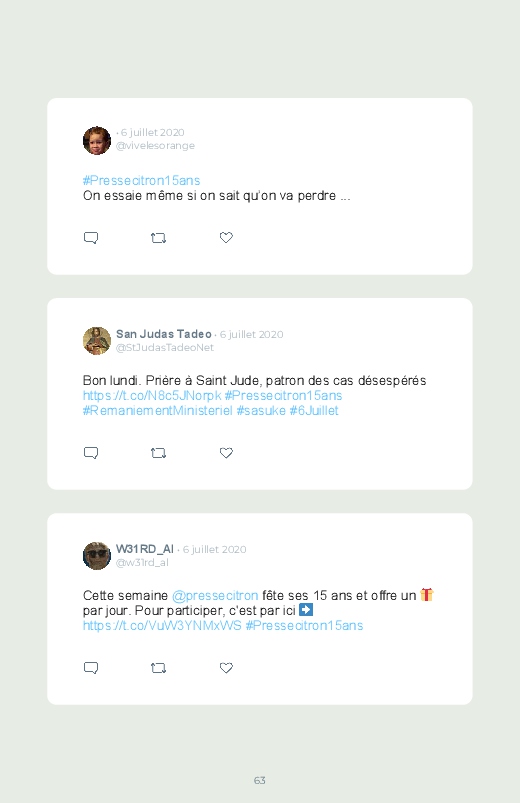The image size is (520, 803).
Task: Open the #sasuke hashtag
Action: pyautogui.click(x=261, y=410)
